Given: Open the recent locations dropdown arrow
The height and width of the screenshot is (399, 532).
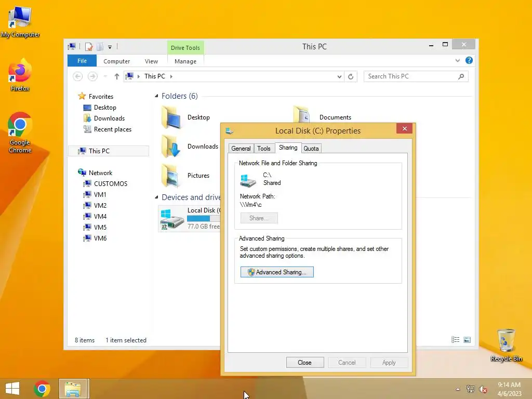Looking at the screenshot, I should coord(105,76).
